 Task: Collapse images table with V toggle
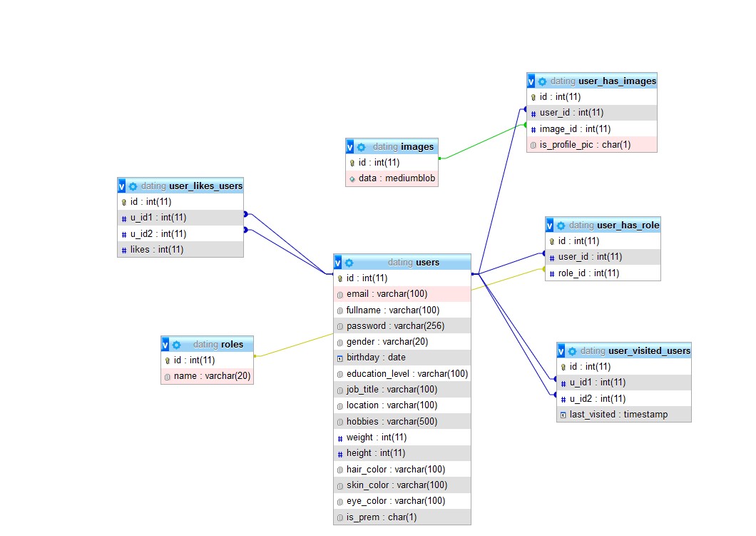(350, 147)
